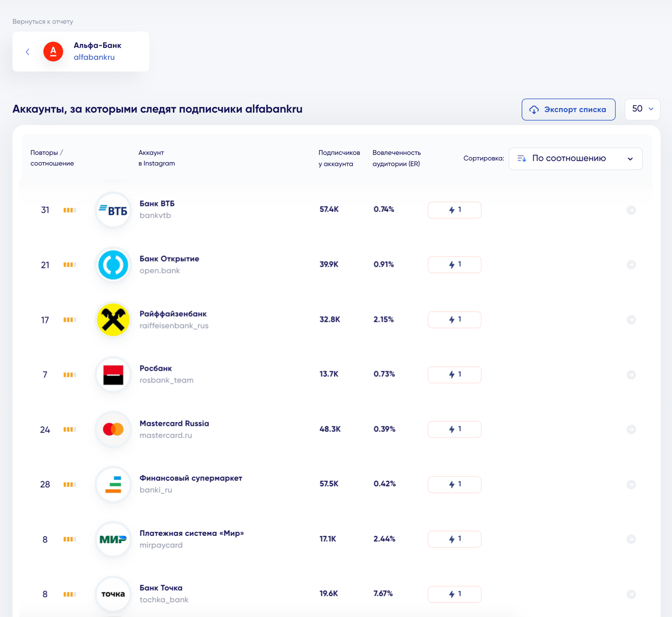This screenshot has height=617, width=672.
Task: Open the Банк Точка account name
Action: click(x=161, y=588)
